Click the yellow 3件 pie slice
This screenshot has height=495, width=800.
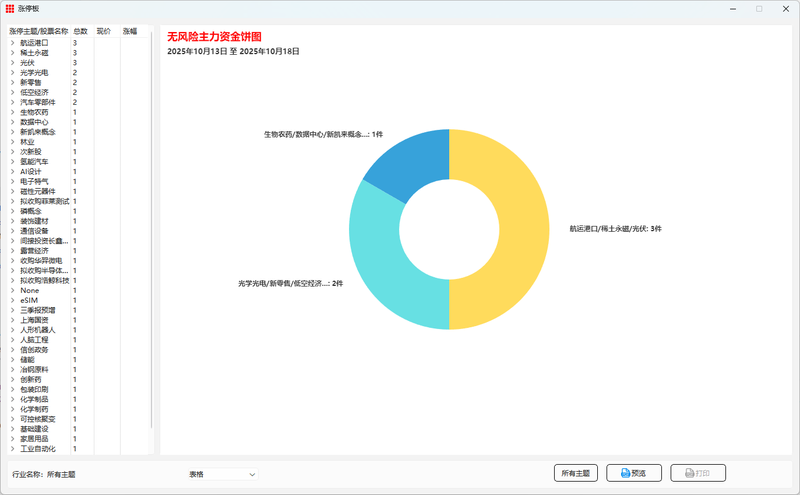pyautogui.click(x=523, y=230)
